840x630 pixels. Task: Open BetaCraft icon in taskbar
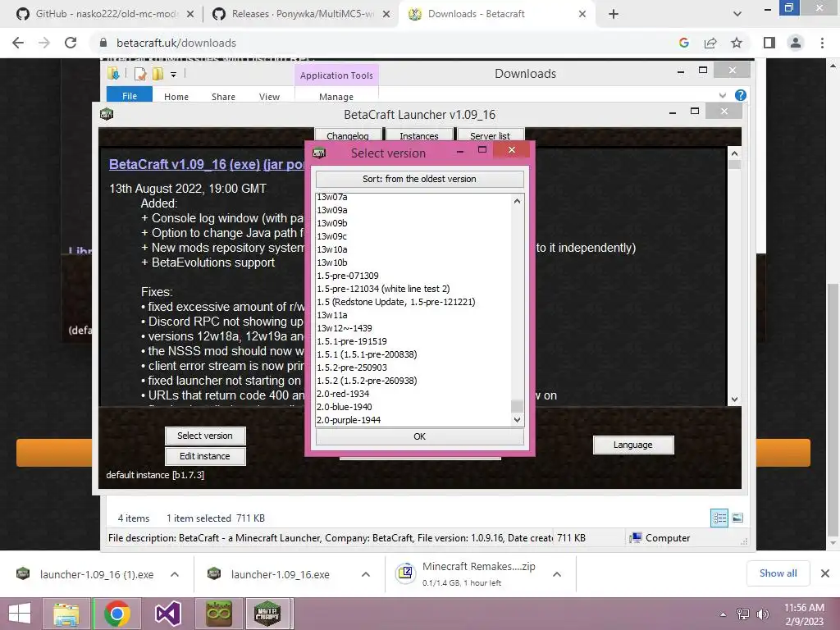point(267,614)
